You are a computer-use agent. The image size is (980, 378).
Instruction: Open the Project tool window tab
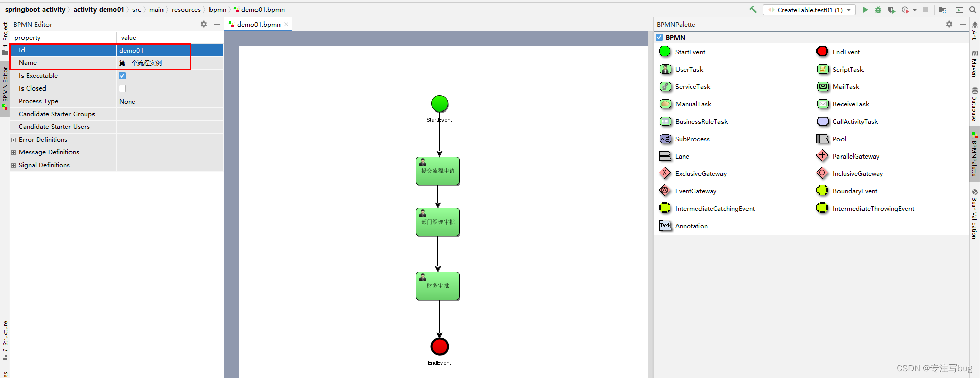[x=5, y=38]
